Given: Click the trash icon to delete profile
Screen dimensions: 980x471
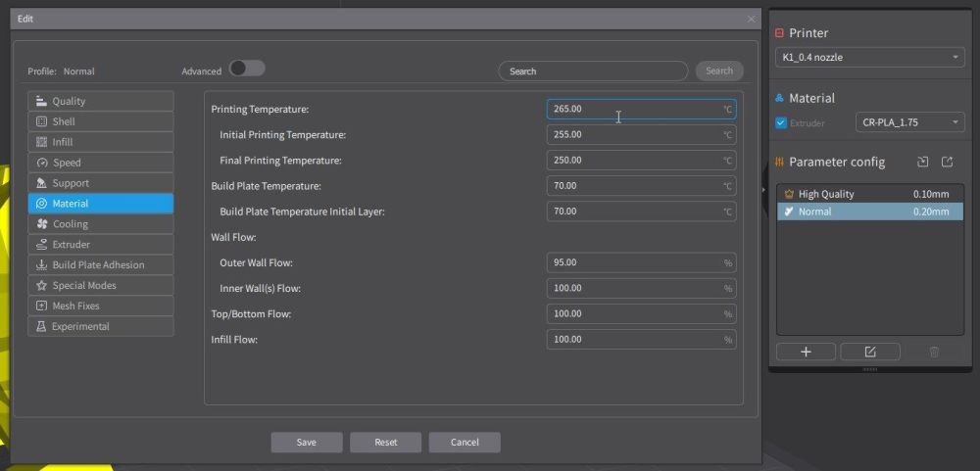Looking at the screenshot, I should tap(934, 352).
